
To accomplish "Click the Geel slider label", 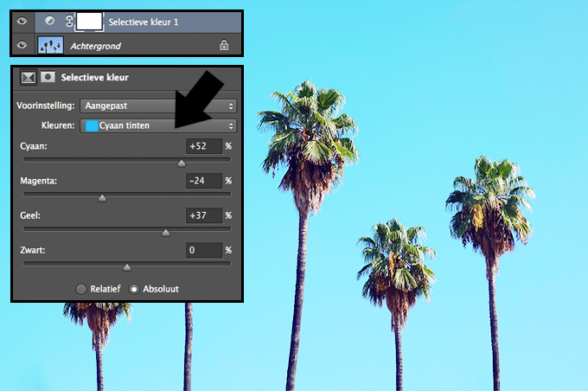I will 30,215.
